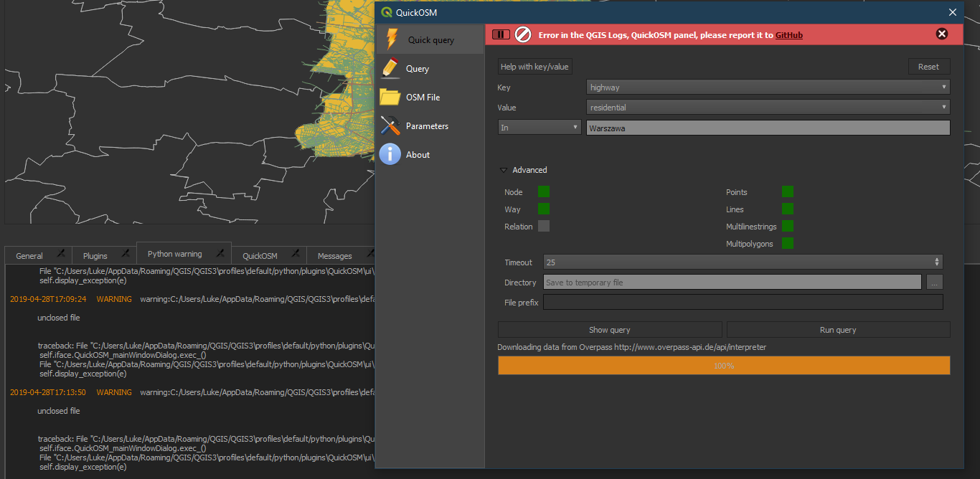
Task: Click the Directory save path field
Action: (x=732, y=283)
